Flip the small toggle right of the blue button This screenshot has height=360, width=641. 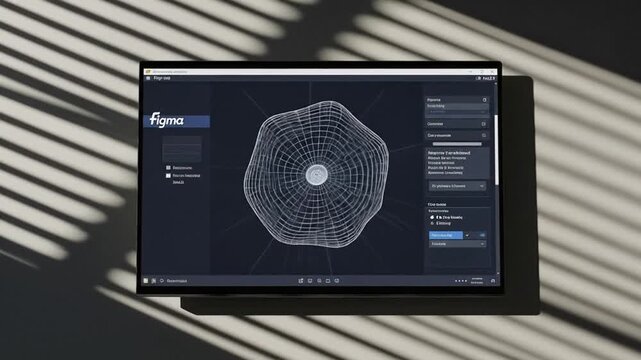point(482,235)
